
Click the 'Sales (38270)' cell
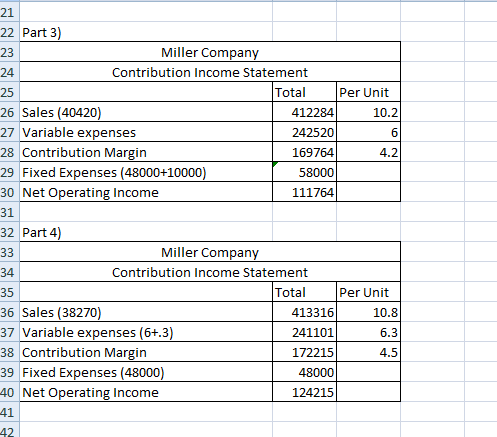click(146, 312)
